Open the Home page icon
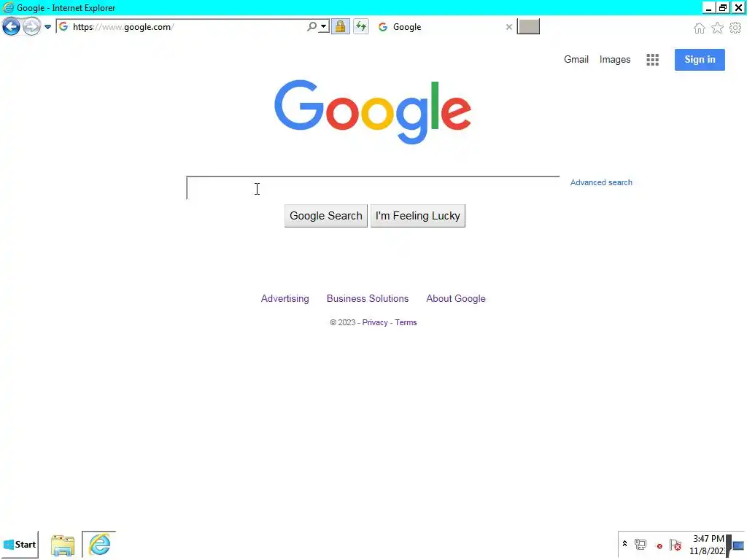Screen dimensions: 747x560 pos(699,28)
